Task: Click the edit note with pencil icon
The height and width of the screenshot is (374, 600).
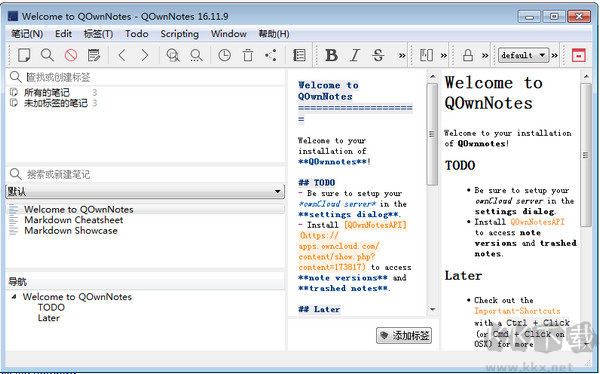Action: coord(94,55)
